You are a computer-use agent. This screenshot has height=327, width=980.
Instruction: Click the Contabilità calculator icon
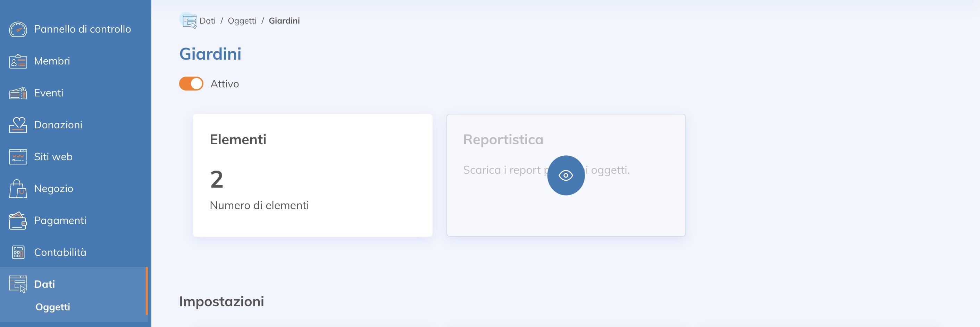pos(18,252)
